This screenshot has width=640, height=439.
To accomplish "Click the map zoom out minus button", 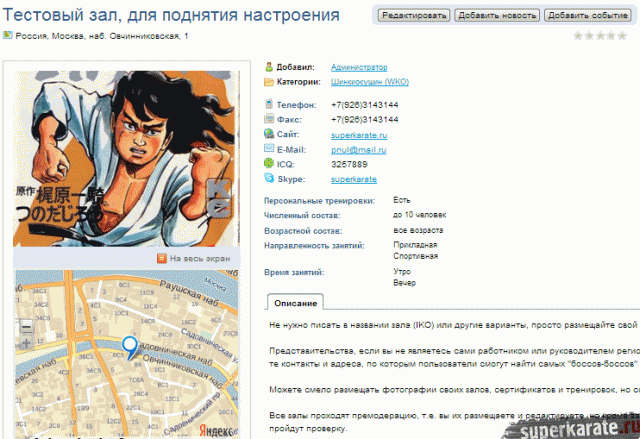I will [x=27, y=327].
